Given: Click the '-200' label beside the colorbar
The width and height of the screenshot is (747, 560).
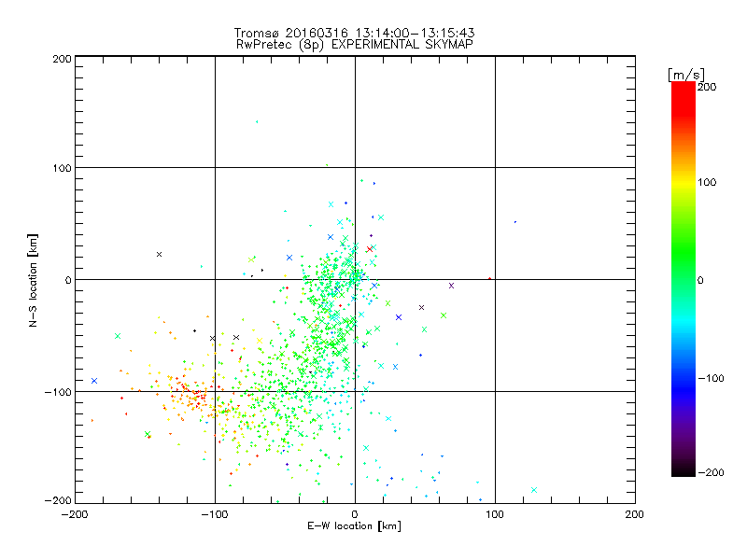Looking at the screenshot, I should (711, 472).
